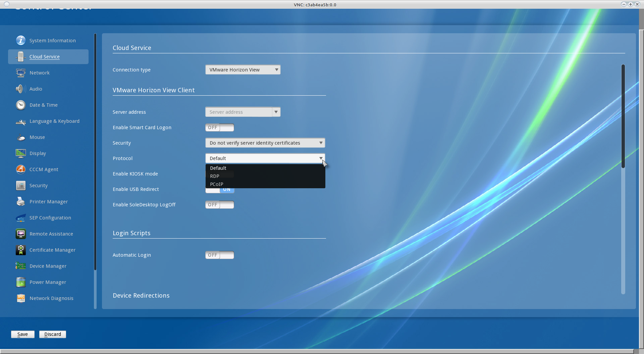Image resolution: width=644 pixels, height=354 pixels.
Task: Open the SEP Configuration icon
Action: (21, 218)
